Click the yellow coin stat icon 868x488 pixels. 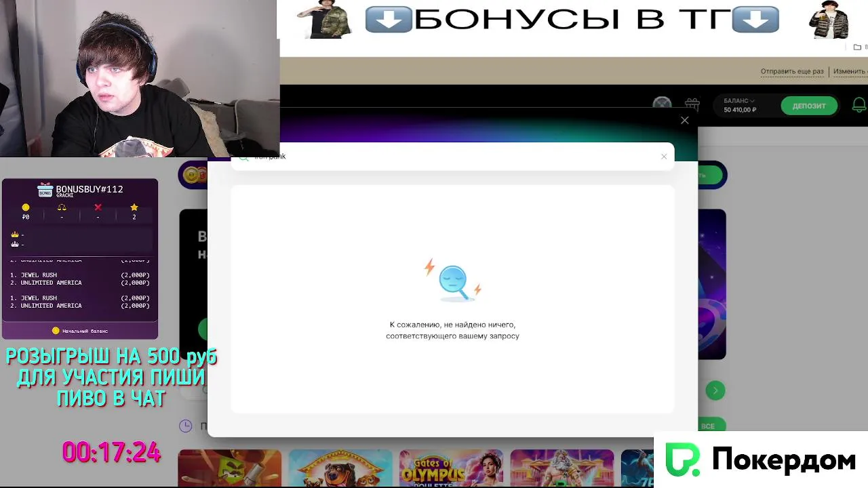pyautogui.click(x=26, y=207)
